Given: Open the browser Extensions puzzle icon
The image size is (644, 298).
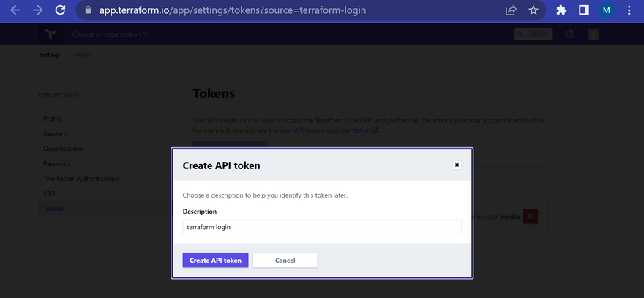Looking at the screenshot, I should 561,10.
